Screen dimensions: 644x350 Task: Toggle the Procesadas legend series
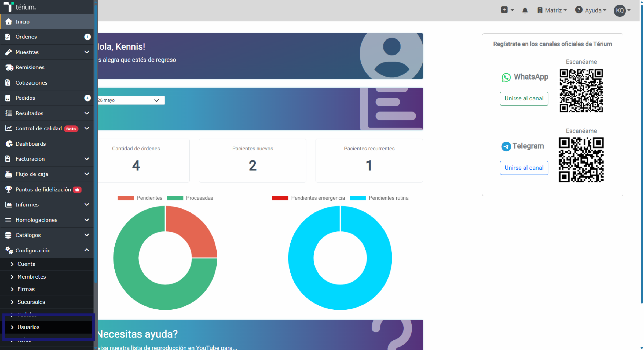(x=190, y=198)
